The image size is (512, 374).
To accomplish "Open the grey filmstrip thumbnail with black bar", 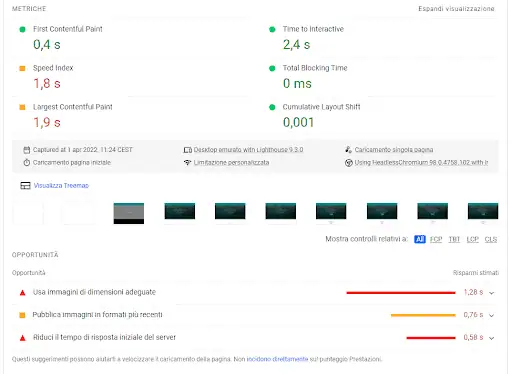I will (129, 213).
